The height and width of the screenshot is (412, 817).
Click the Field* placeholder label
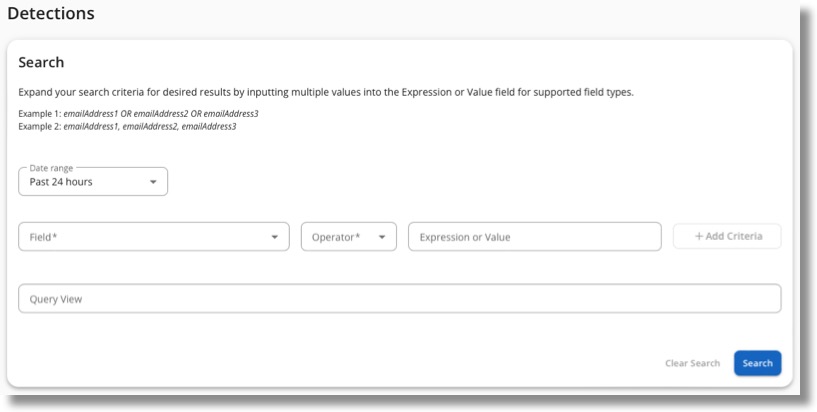click(x=42, y=237)
